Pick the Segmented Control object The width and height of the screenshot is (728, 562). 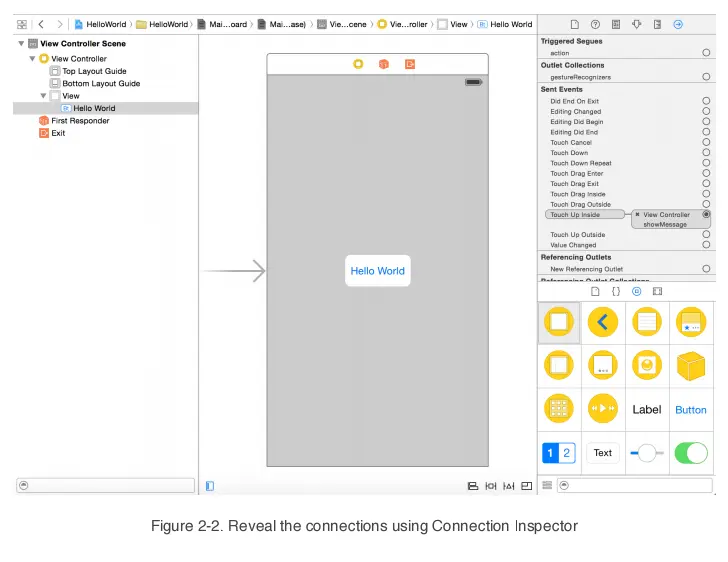[559, 453]
